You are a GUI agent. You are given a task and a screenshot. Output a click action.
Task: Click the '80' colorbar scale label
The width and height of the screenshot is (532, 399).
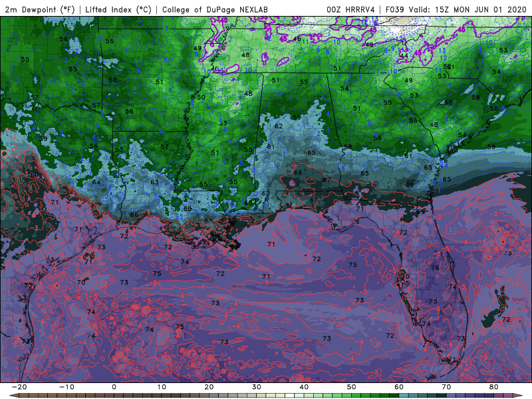pos(494,387)
